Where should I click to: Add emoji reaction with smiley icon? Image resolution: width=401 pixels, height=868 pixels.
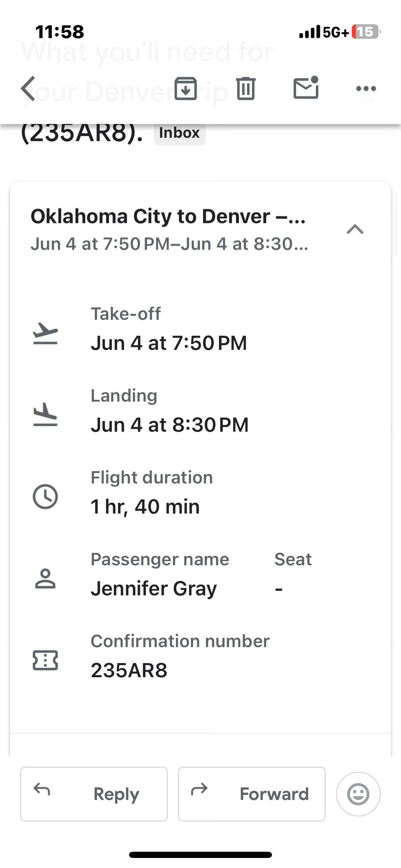pyautogui.click(x=358, y=794)
